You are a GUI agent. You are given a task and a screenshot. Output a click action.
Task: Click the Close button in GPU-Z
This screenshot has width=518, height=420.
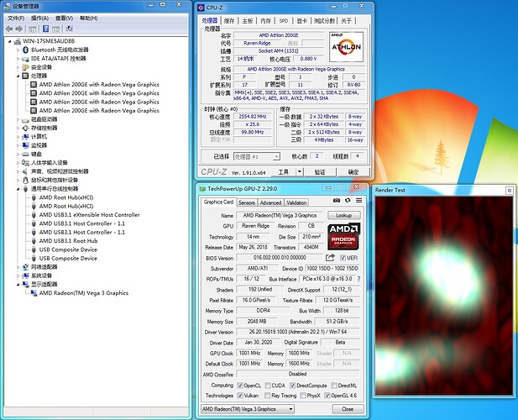pos(348,409)
